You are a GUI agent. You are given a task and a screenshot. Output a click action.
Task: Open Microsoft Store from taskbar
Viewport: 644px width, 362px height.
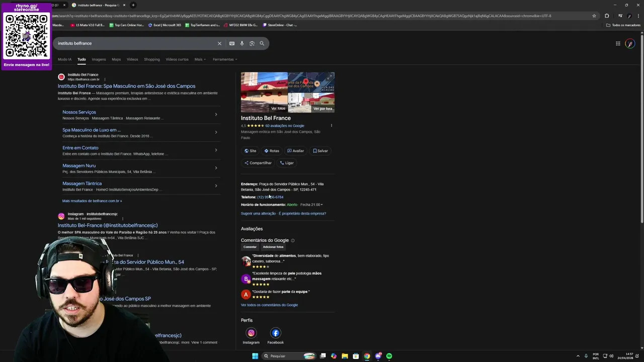tap(356, 356)
